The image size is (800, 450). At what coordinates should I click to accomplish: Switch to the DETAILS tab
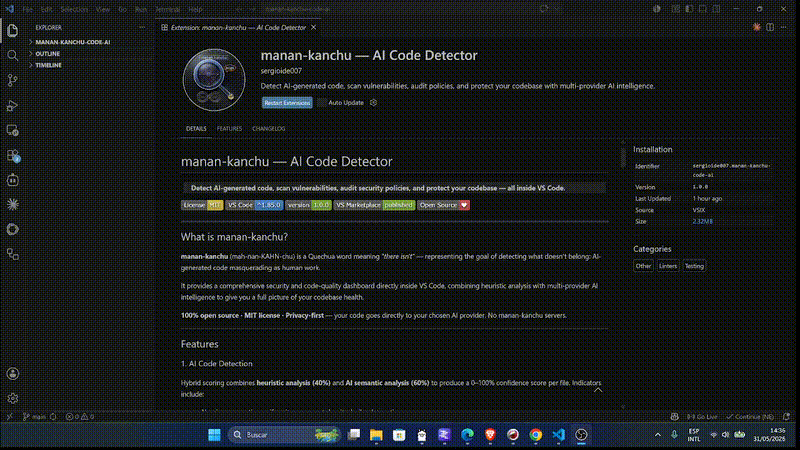click(196, 129)
